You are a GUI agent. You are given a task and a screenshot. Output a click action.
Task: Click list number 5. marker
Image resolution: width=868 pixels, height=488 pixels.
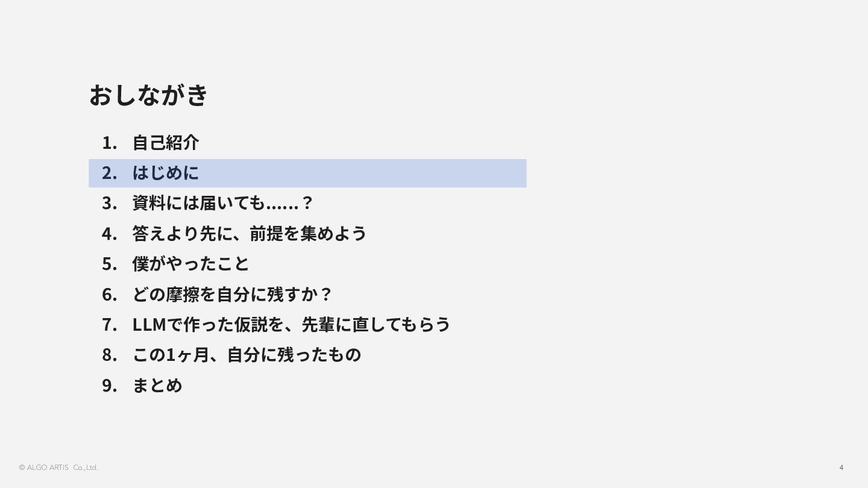pos(109,263)
